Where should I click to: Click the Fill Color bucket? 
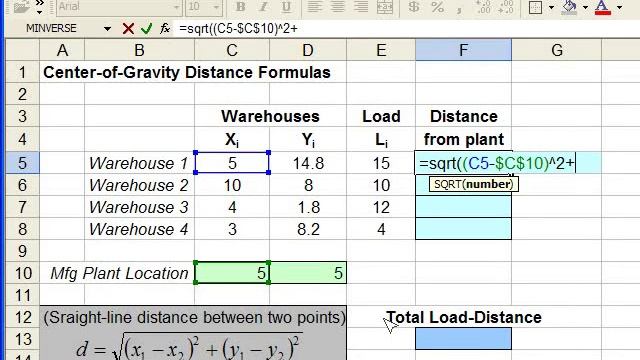(569, 7)
